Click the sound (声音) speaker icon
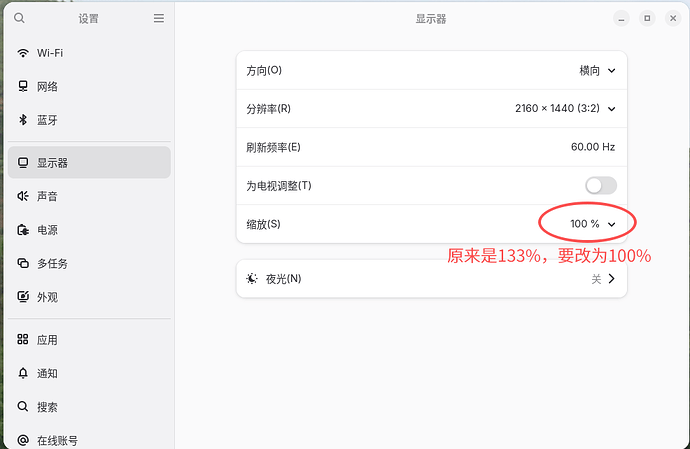The image size is (690, 449). [22, 197]
